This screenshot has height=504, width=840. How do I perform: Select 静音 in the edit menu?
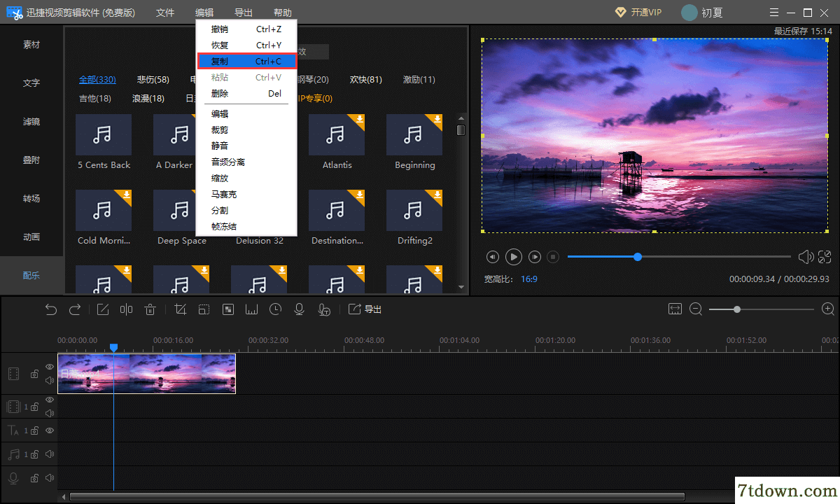click(x=246, y=146)
